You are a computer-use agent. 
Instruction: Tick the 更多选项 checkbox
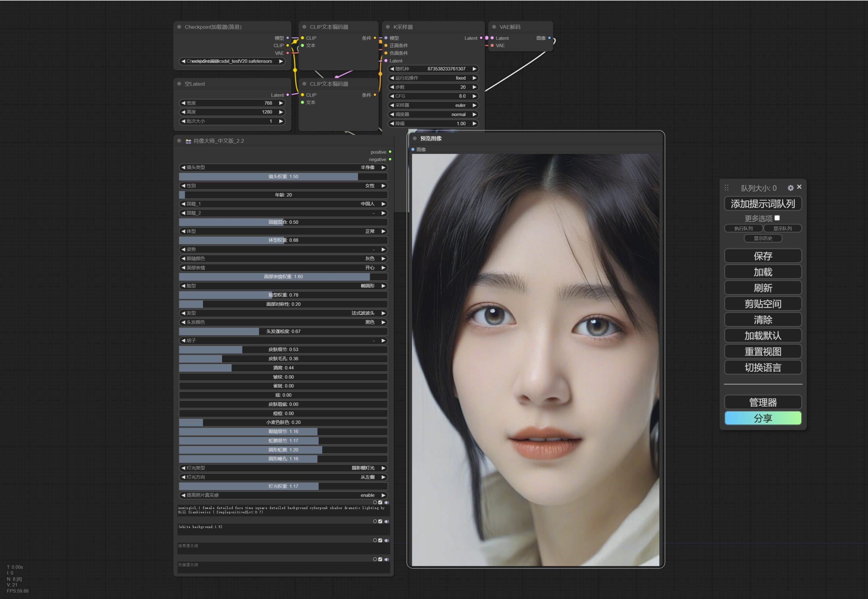777,218
